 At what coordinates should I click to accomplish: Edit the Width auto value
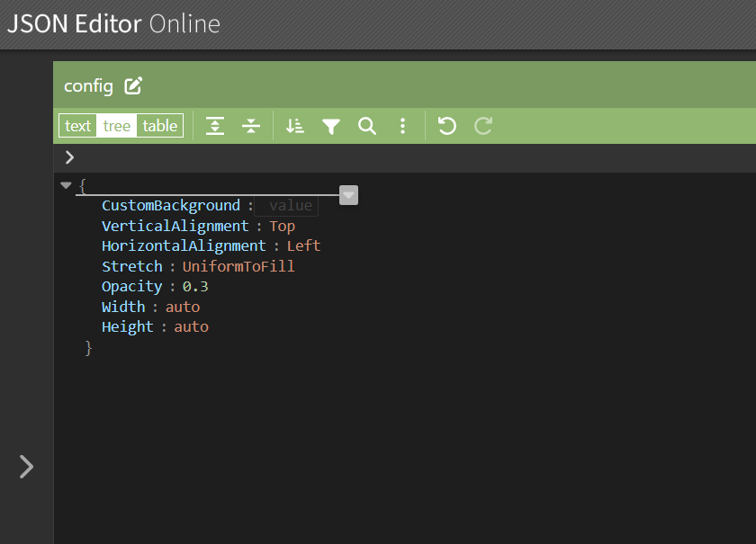(x=183, y=307)
